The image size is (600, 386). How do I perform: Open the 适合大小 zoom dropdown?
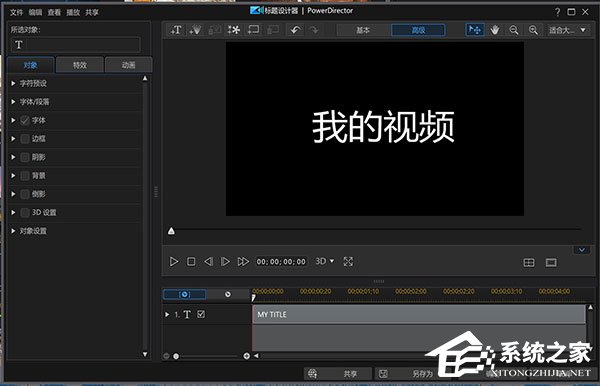pos(567,30)
